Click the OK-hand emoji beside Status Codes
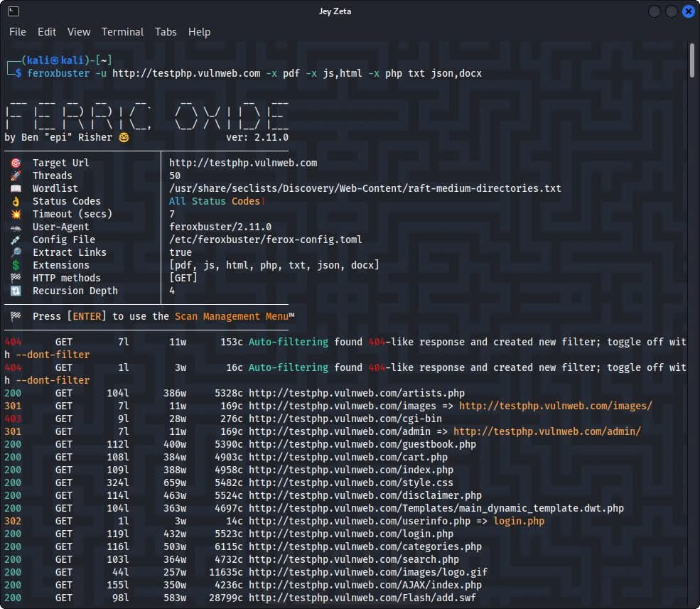700x609 pixels. 16,201
